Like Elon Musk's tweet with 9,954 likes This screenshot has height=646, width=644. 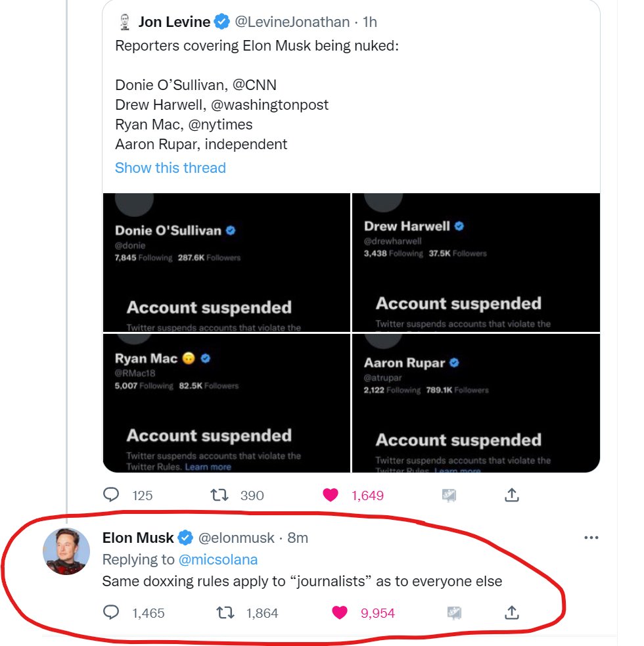(x=340, y=612)
